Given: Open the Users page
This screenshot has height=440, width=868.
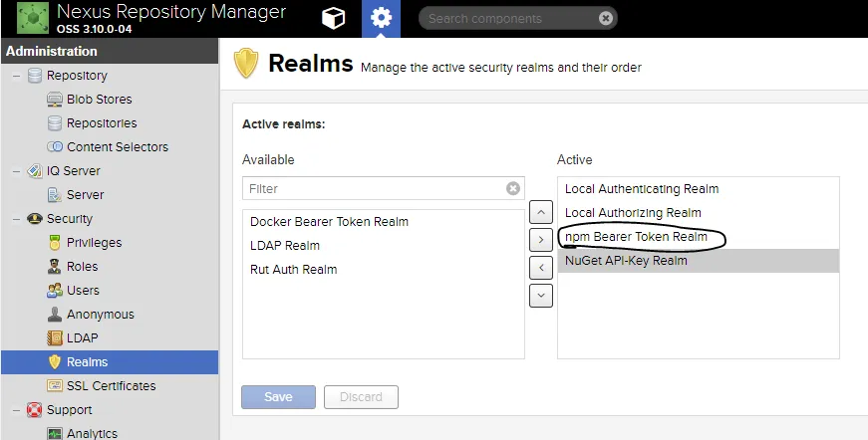Looking at the screenshot, I should pyautogui.click(x=83, y=291).
